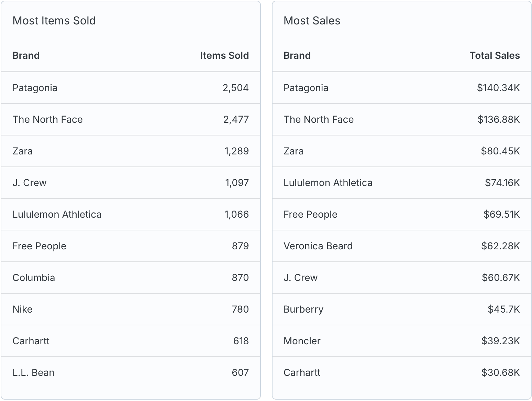Select Veronica Beard row in Most Sales
The width and height of the screenshot is (532, 401).
[402, 246]
